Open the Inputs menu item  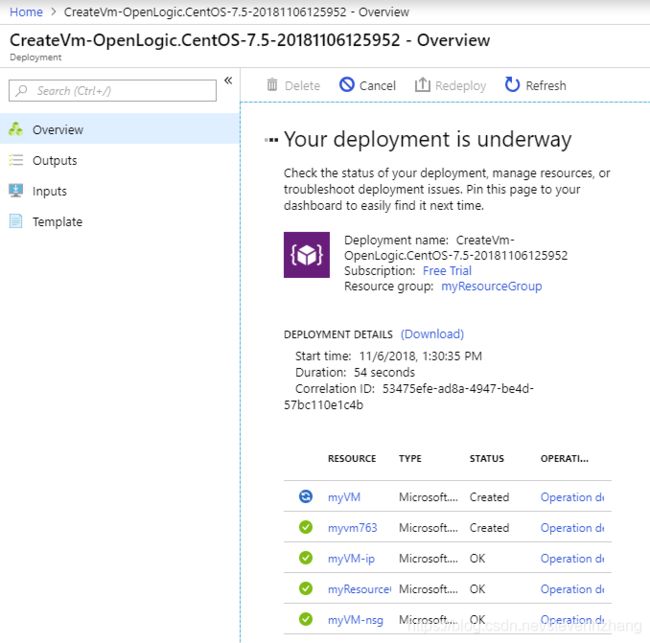[120, 191]
